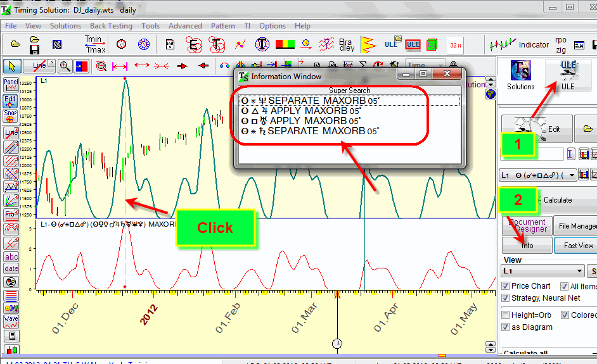This screenshot has width=597, height=364.
Task: Toggle the Price Chart checkbox
Action: pyautogui.click(x=506, y=286)
